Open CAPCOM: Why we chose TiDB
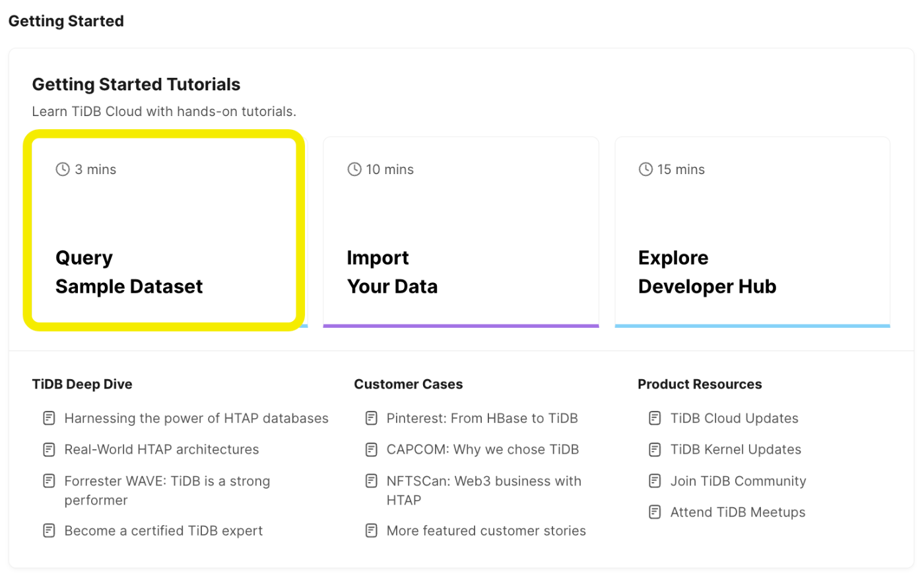 [482, 449]
